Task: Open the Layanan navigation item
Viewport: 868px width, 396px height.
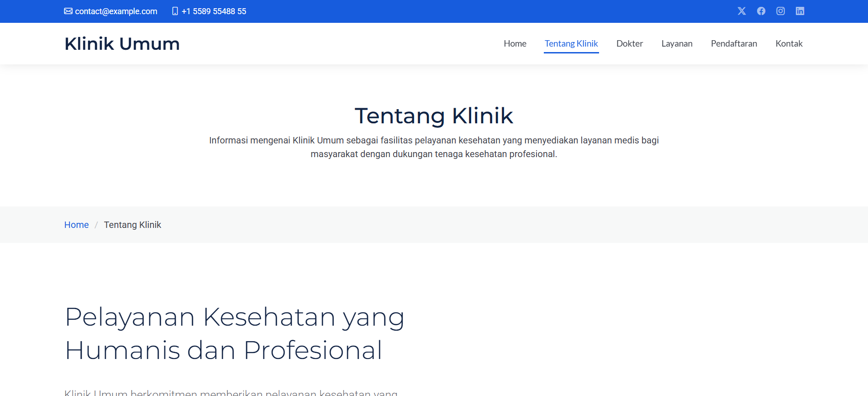Action: click(677, 43)
